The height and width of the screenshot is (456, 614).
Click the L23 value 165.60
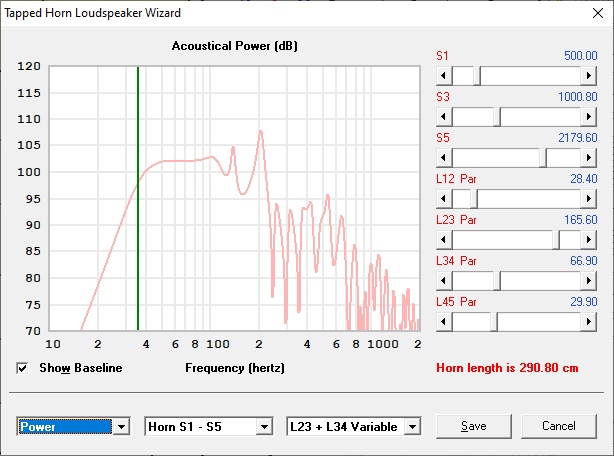click(581, 220)
